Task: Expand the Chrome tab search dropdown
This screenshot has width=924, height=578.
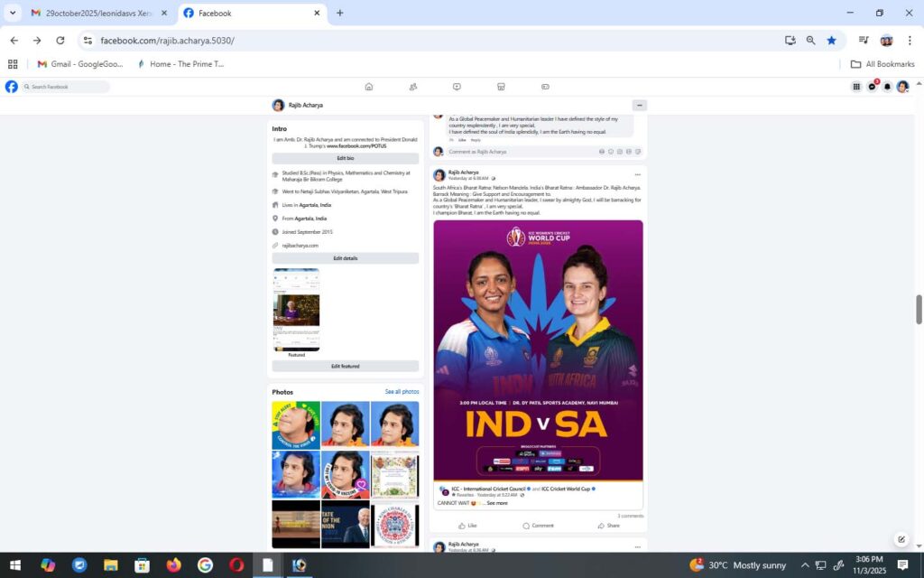Action: (x=13, y=13)
